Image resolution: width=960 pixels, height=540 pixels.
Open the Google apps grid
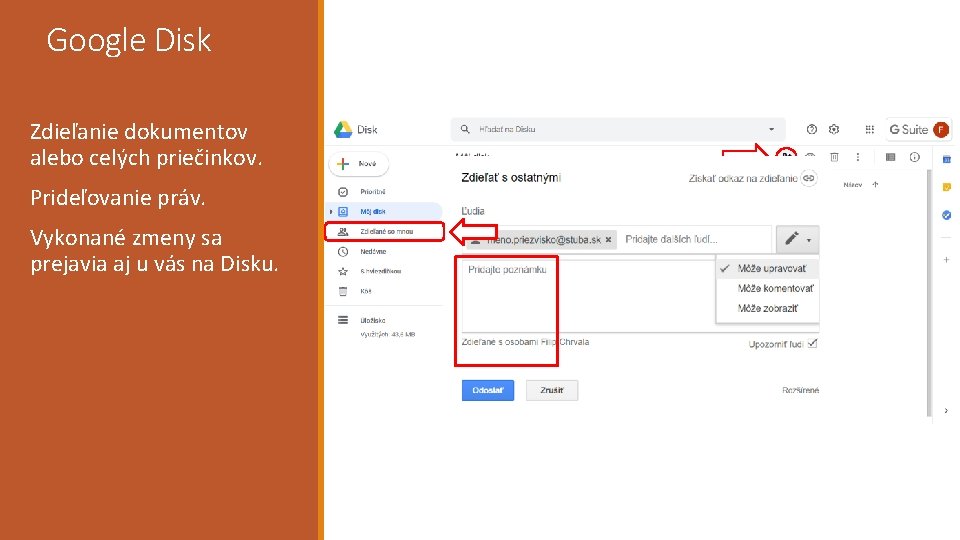[x=869, y=129]
